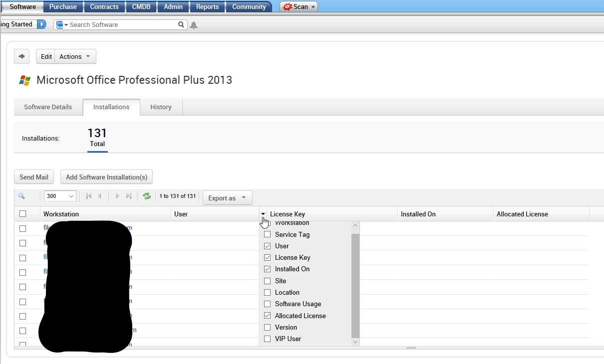604x364 pixels.
Task: Click the column list scrollbar thumb
Action: click(355, 286)
